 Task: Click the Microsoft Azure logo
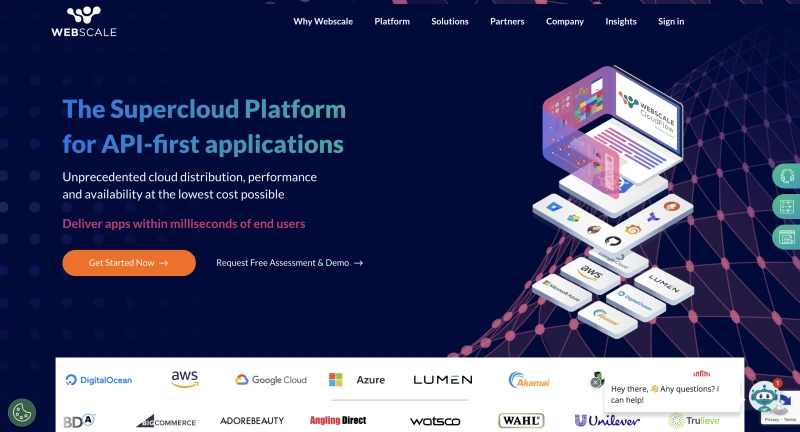point(357,380)
